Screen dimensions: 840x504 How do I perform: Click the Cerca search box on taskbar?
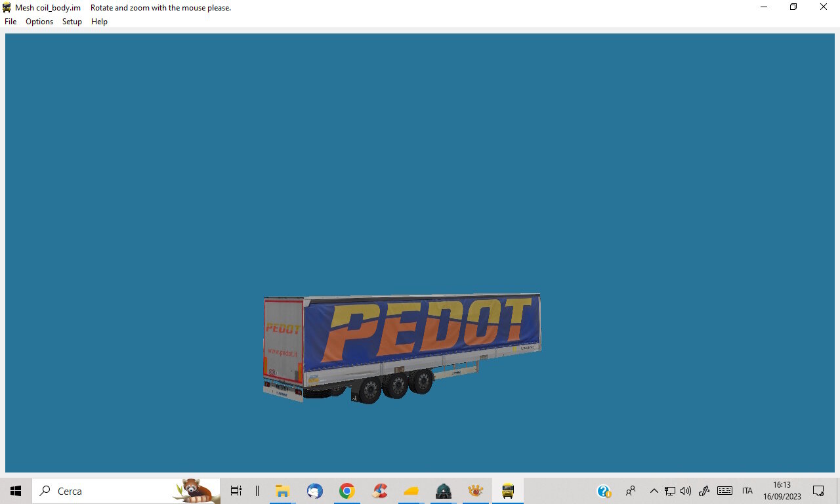point(126,491)
